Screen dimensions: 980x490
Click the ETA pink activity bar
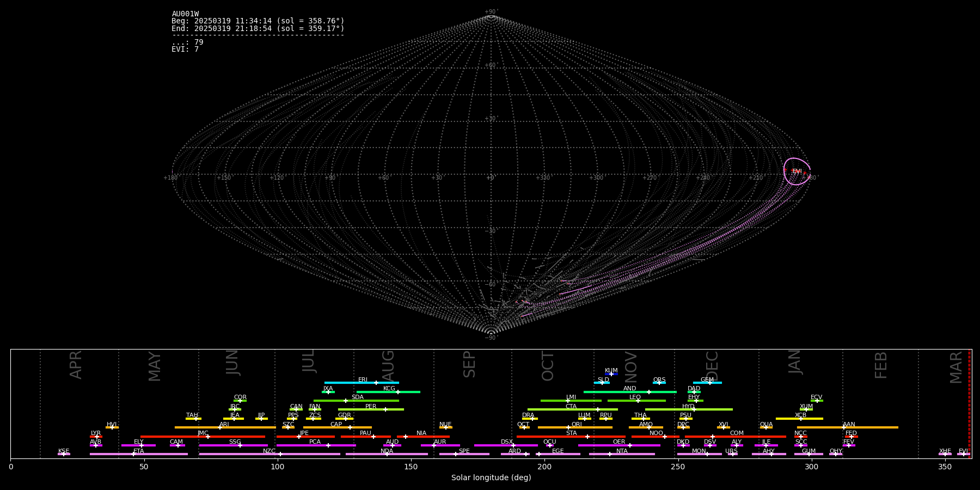coord(138,454)
